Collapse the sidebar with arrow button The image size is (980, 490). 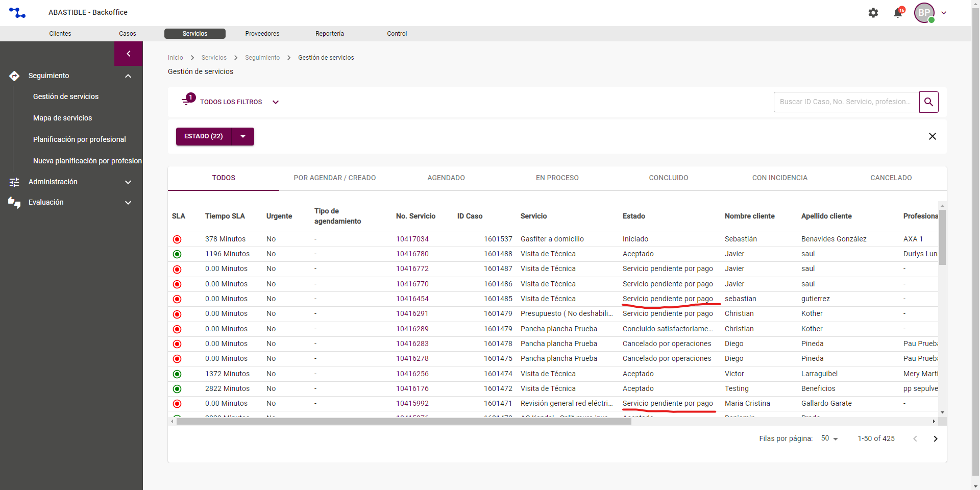129,54
